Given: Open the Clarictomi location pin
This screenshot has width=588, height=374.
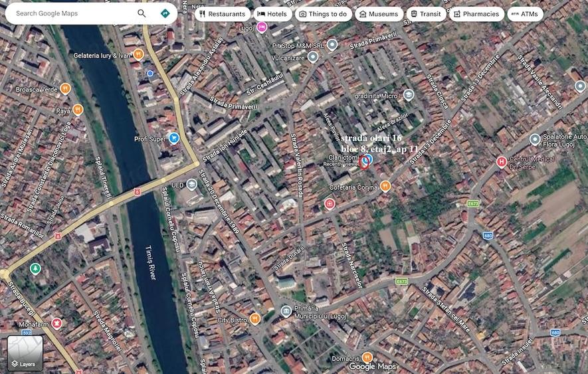Looking at the screenshot, I should coord(368,160).
